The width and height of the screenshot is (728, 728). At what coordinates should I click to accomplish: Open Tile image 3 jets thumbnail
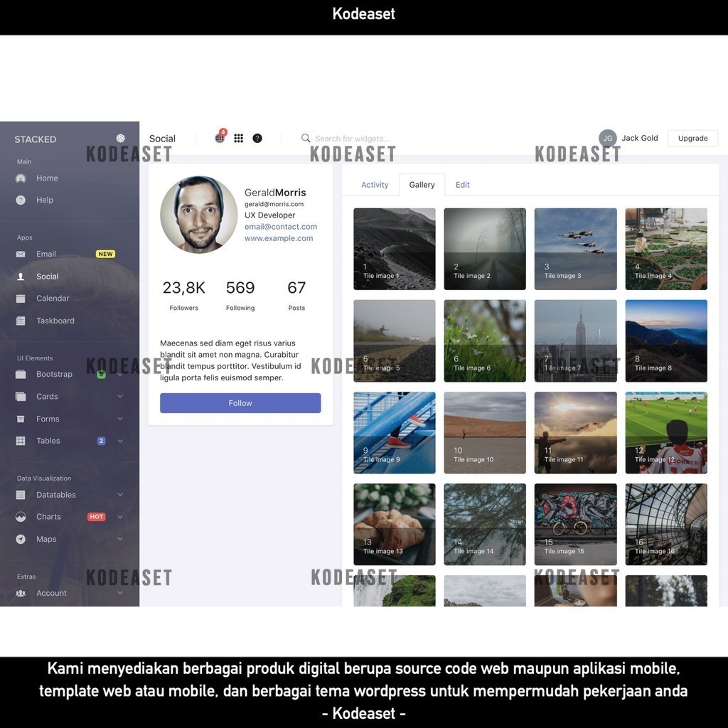[x=576, y=249]
